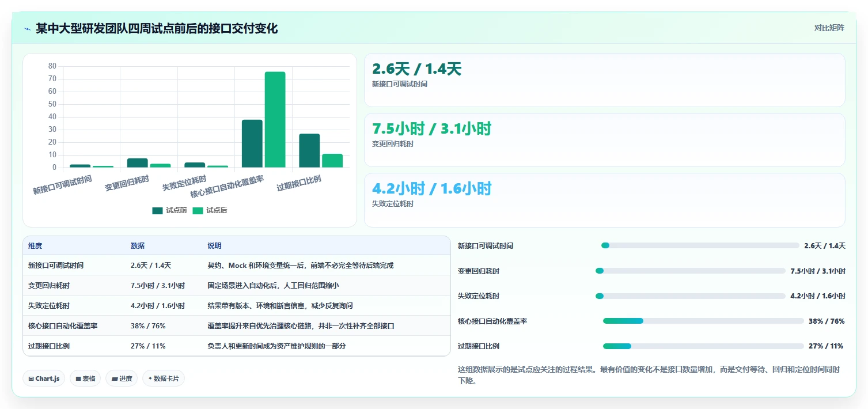Image resolution: width=868 pixels, height=409 pixels.
Task: Click table value 27% / 11%
Action: tap(148, 346)
